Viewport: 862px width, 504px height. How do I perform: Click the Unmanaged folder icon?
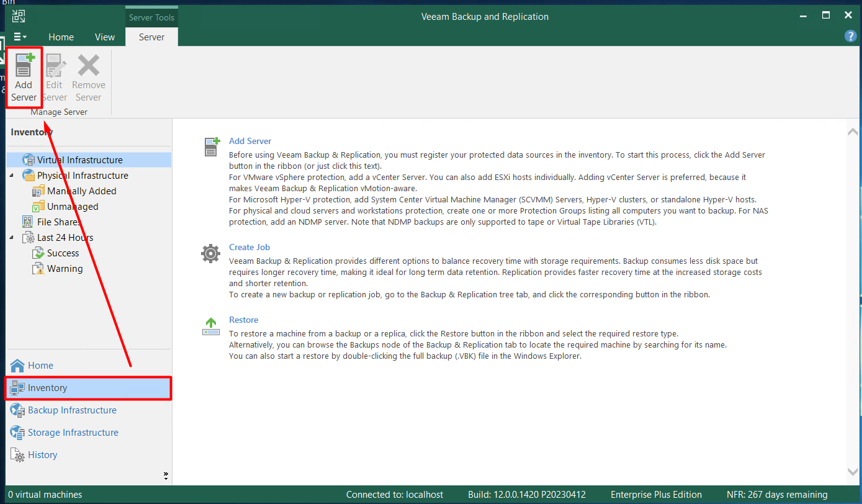point(38,207)
